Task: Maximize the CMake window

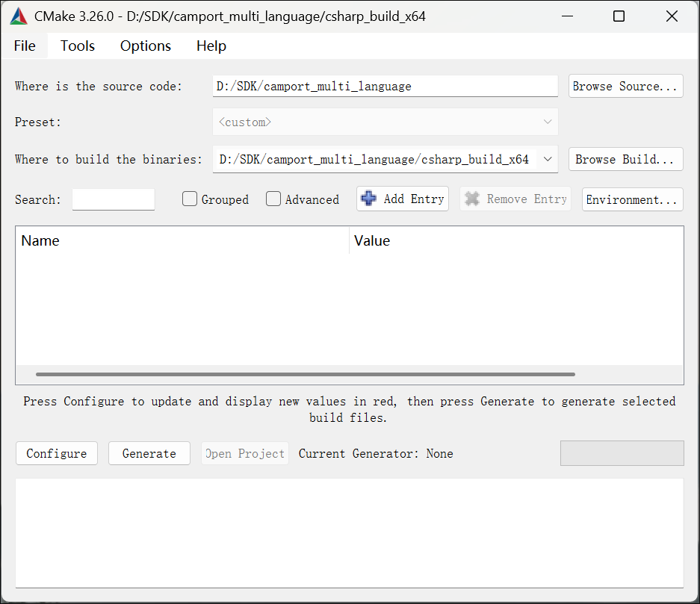Action: (619, 16)
